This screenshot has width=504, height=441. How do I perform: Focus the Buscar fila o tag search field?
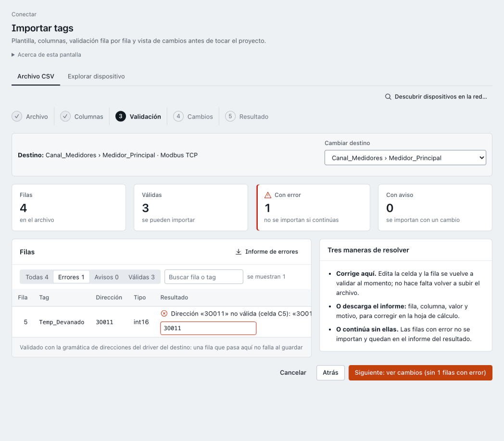coord(204,277)
